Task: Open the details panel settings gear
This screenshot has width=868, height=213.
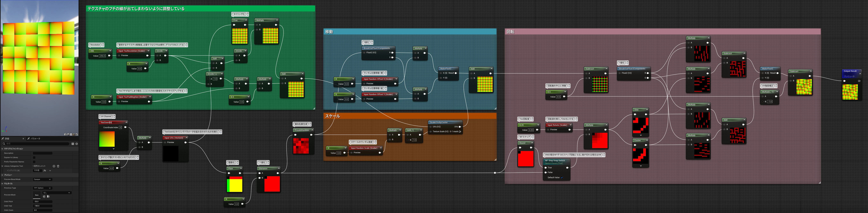Action: coord(76,144)
